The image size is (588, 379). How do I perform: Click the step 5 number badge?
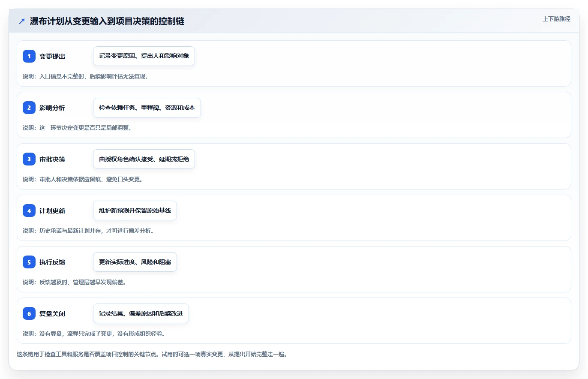click(29, 262)
